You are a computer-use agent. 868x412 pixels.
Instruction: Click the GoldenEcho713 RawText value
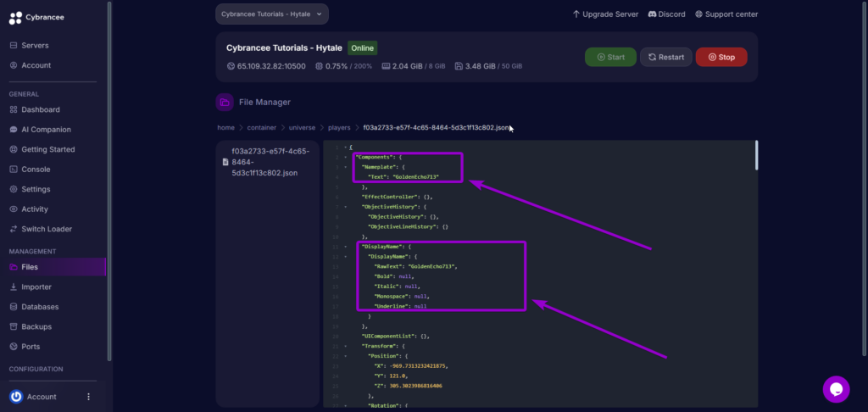click(x=432, y=266)
